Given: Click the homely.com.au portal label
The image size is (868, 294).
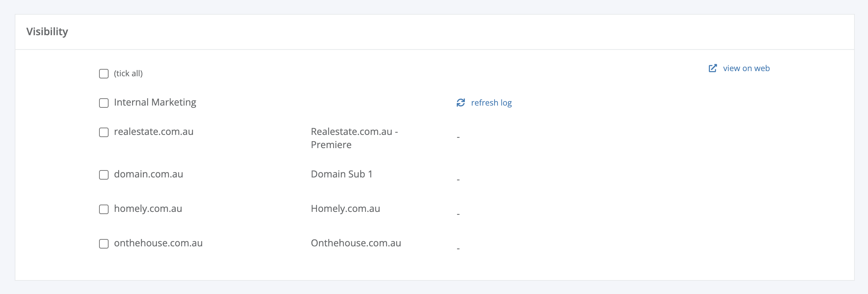Looking at the screenshot, I should pos(148,209).
